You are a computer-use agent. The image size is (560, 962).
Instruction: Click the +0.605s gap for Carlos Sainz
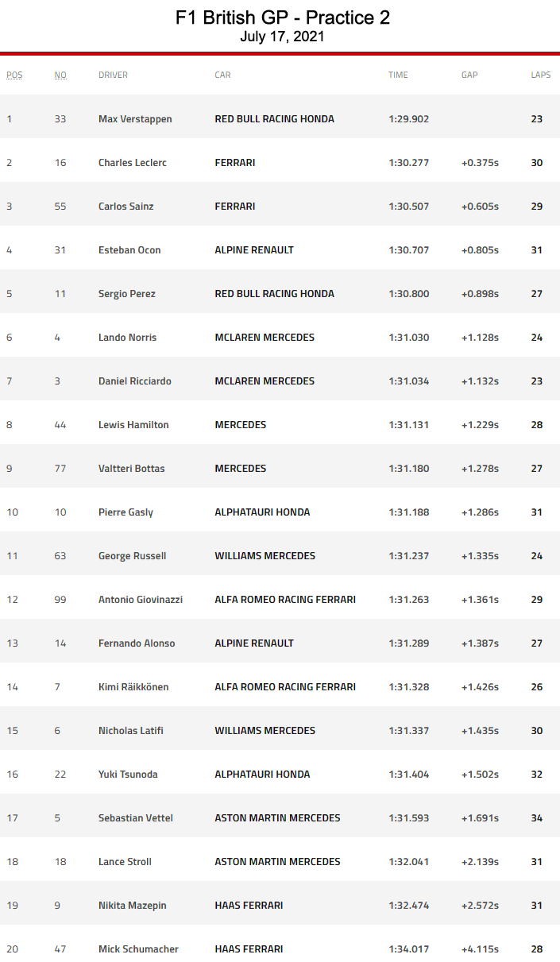tap(480, 207)
